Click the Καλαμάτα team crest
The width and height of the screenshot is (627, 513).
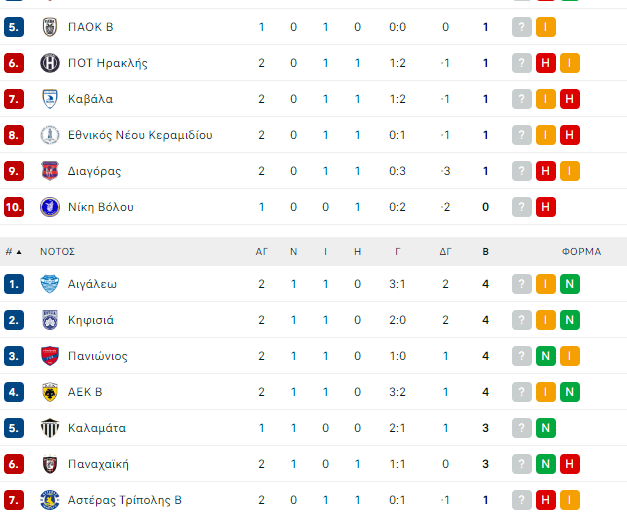(50, 428)
